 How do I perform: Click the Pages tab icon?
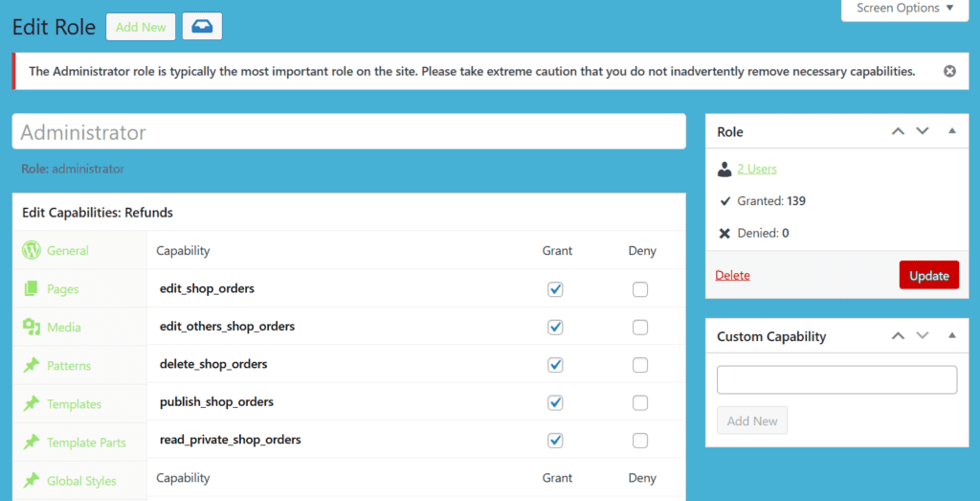click(x=32, y=288)
